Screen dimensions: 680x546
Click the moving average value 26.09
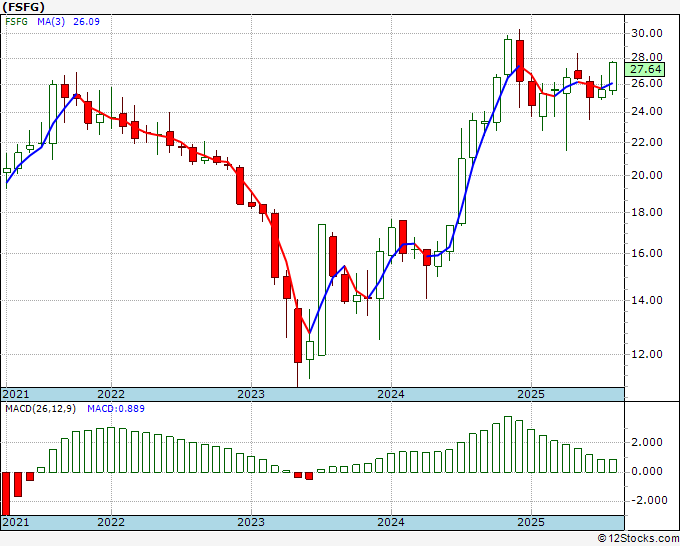coord(86,22)
